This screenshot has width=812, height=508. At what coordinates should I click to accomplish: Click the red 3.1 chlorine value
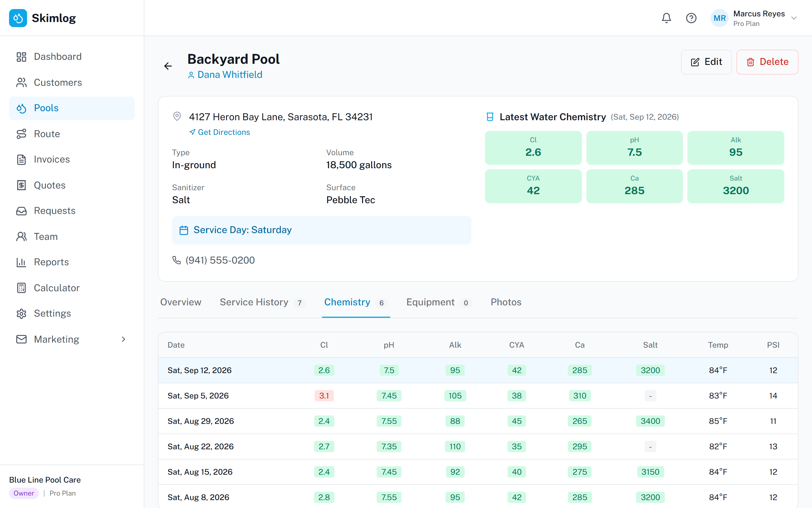324,396
